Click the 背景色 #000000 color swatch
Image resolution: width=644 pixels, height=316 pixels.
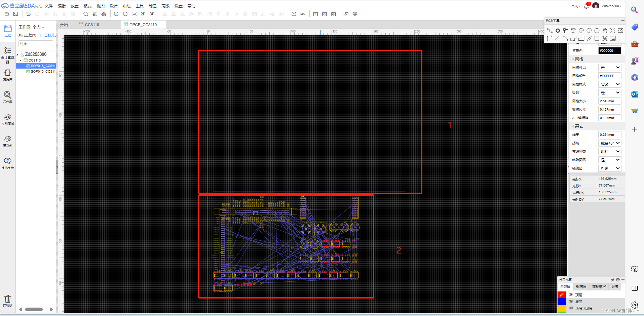(x=610, y=51)
